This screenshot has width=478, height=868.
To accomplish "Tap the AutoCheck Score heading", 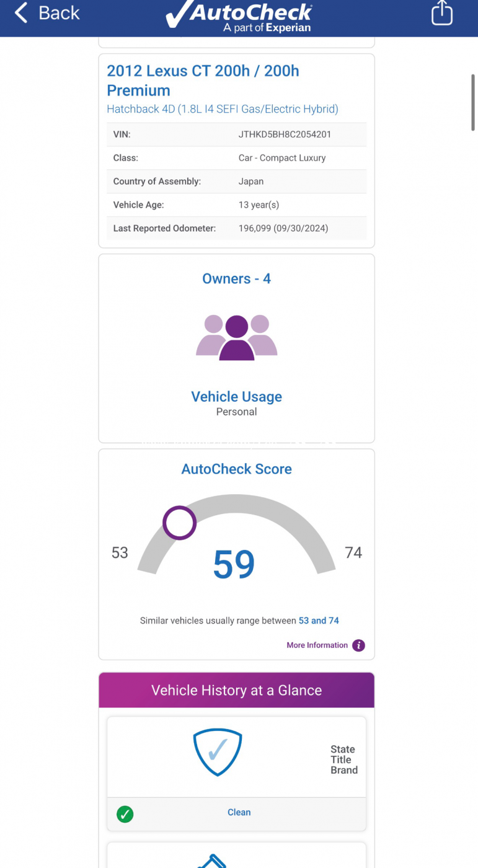I will 236,469.
